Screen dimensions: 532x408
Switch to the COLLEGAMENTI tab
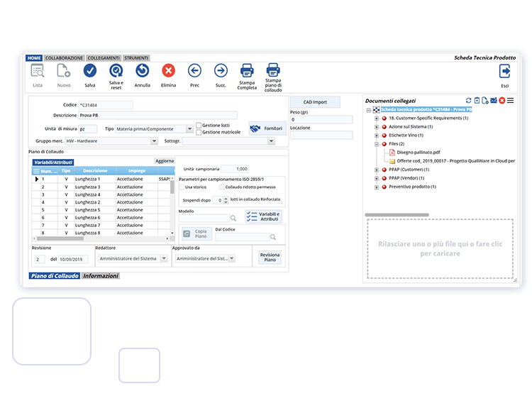coord(104,58)
